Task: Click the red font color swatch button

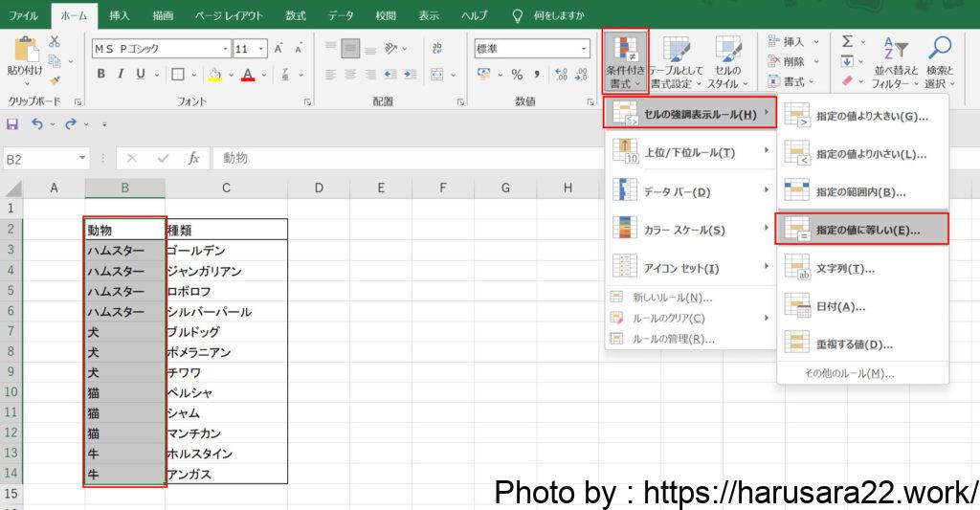Action: 248,75
